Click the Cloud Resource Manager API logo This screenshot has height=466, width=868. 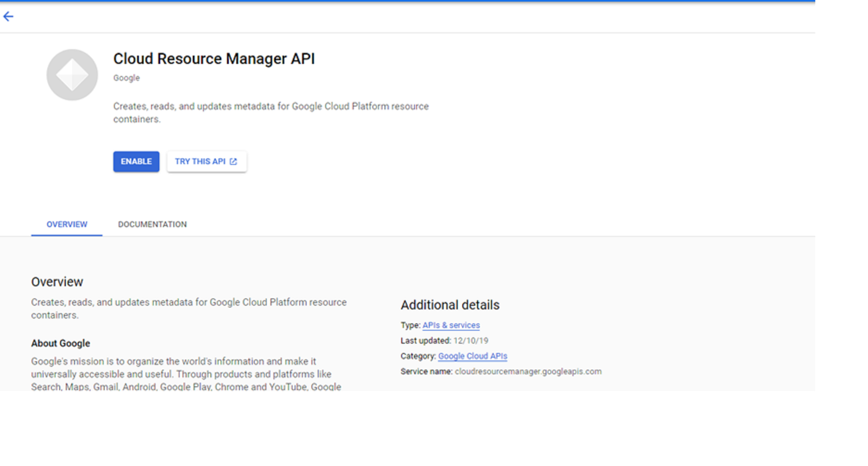(72, 75)
